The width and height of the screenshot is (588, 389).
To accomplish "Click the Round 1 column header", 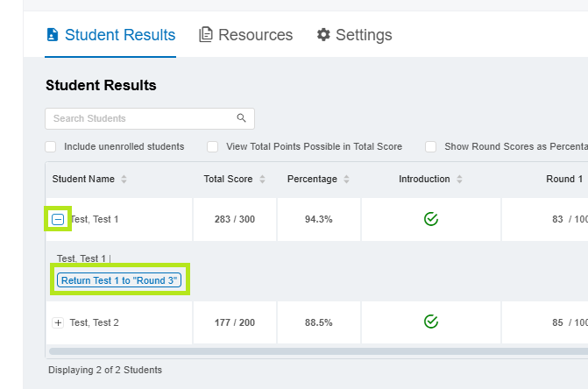I will 563,180.
